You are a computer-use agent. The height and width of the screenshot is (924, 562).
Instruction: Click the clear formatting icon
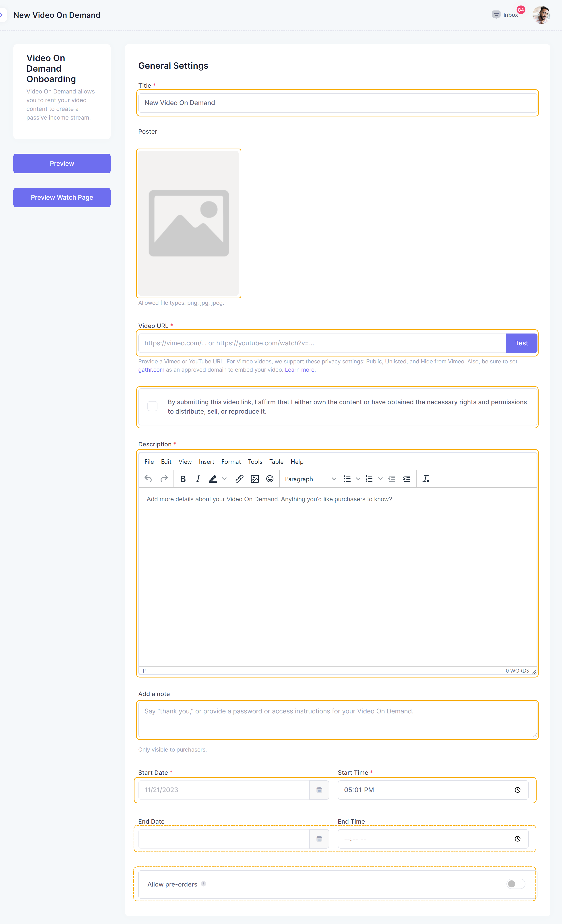pos(426,479)
